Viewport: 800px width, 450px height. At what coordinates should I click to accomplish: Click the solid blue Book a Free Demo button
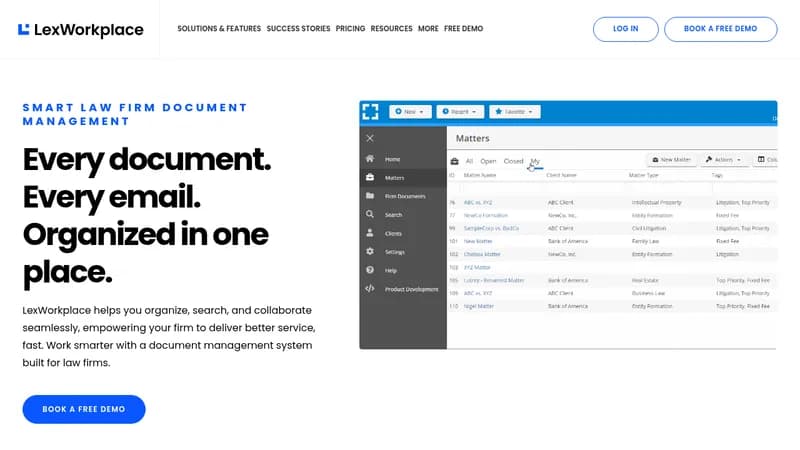(x=84, y=409)
